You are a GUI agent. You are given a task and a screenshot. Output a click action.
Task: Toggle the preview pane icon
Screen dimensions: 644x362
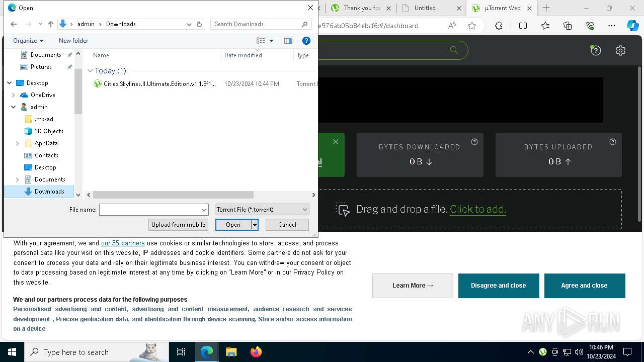pyautogui.click(x=288, y=41)
